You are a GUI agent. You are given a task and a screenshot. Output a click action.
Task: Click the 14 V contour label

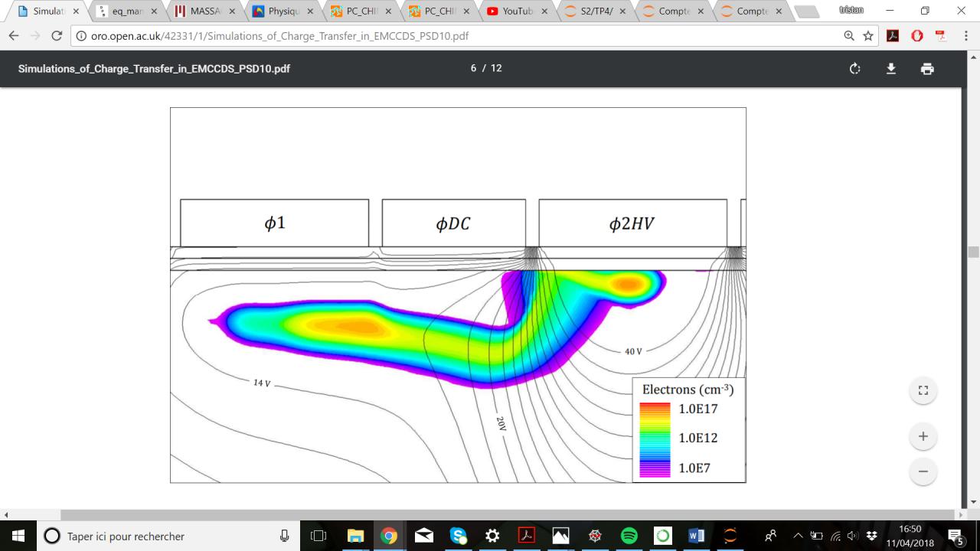[x=262, y=383]
